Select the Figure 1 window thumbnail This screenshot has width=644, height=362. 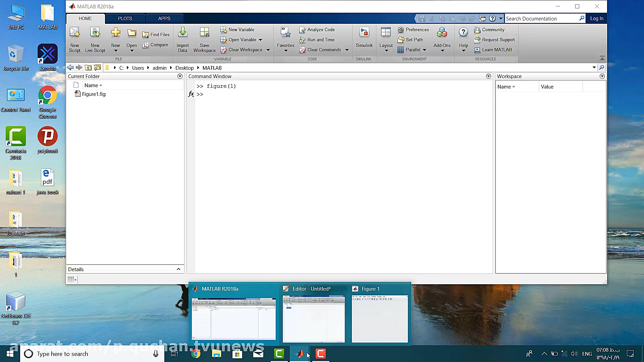pyautogui.click(x=380, y=318)
